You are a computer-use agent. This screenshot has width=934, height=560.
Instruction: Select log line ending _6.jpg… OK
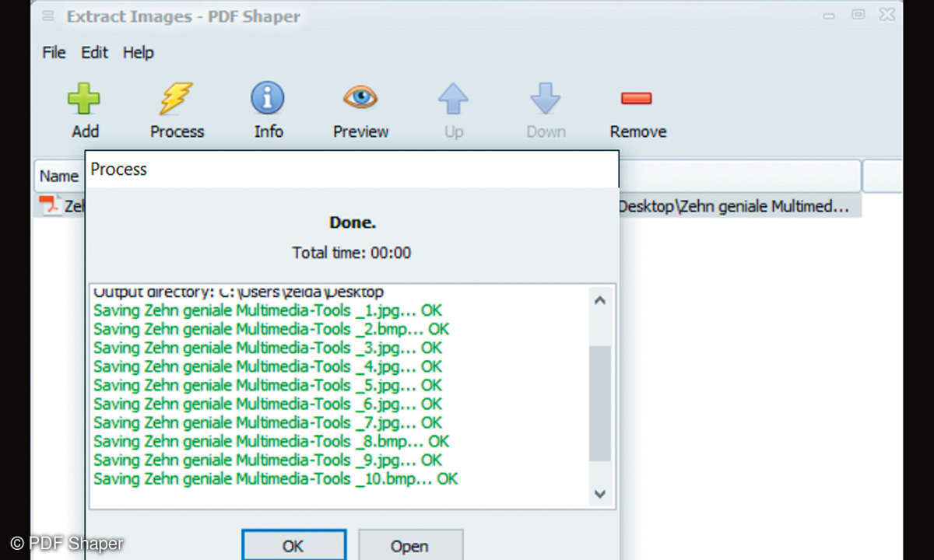(268, 404)
